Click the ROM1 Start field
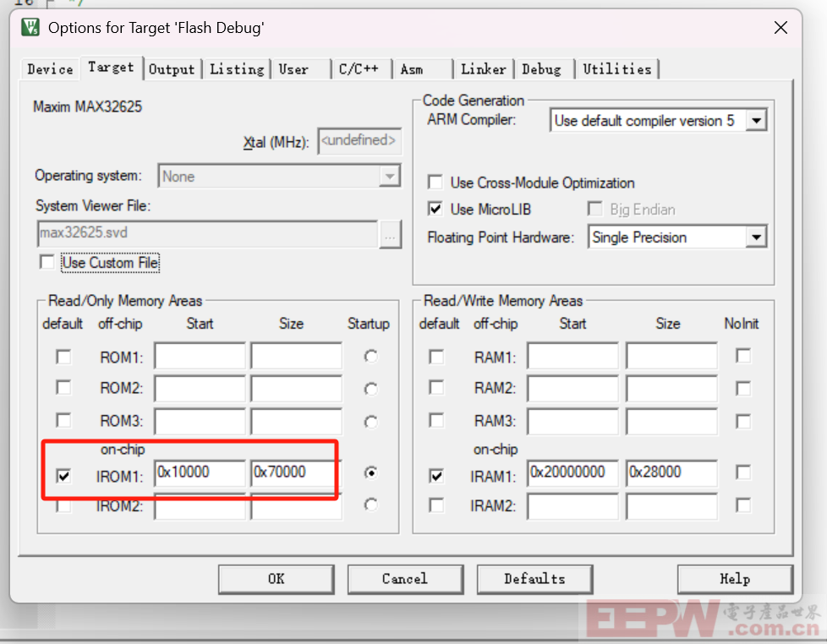This screenshot has height=644, width=827. (200, 357)
